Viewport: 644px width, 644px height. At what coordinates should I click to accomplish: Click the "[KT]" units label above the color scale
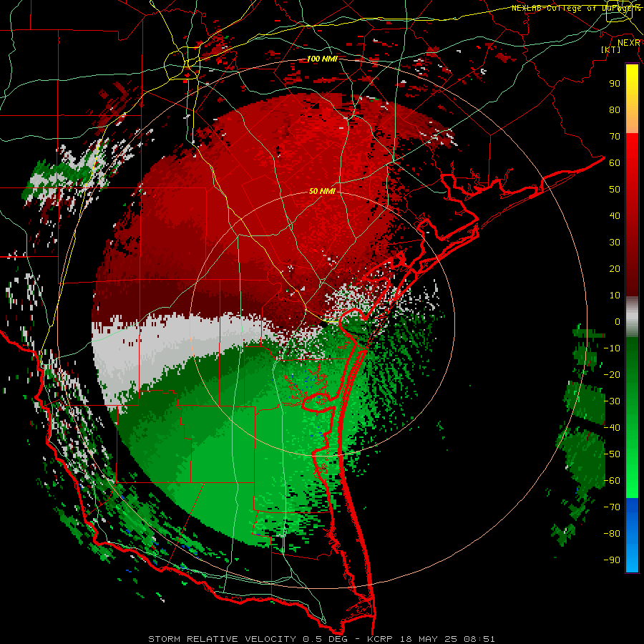pyautogui.click(x=611, y=49)
